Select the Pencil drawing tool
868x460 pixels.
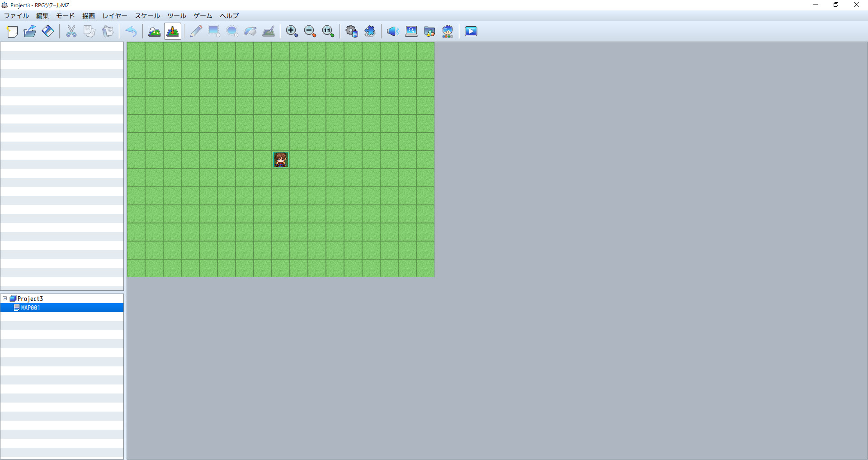pos(196,31)
